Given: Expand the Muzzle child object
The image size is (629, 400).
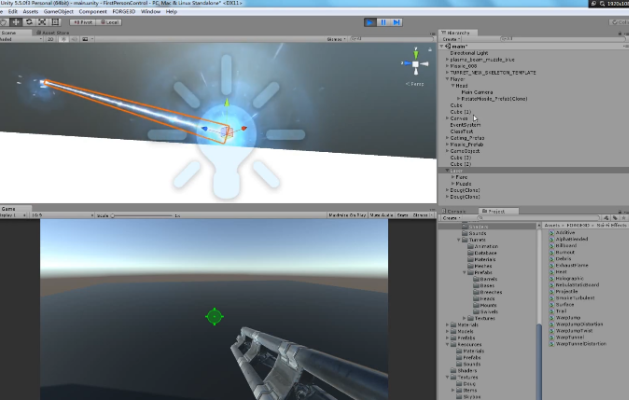Looking at the screenshot, I should (453, 184).
